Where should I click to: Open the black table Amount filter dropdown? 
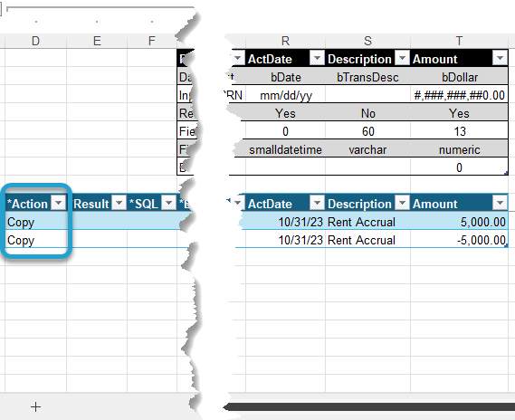(x=500, y=59)
